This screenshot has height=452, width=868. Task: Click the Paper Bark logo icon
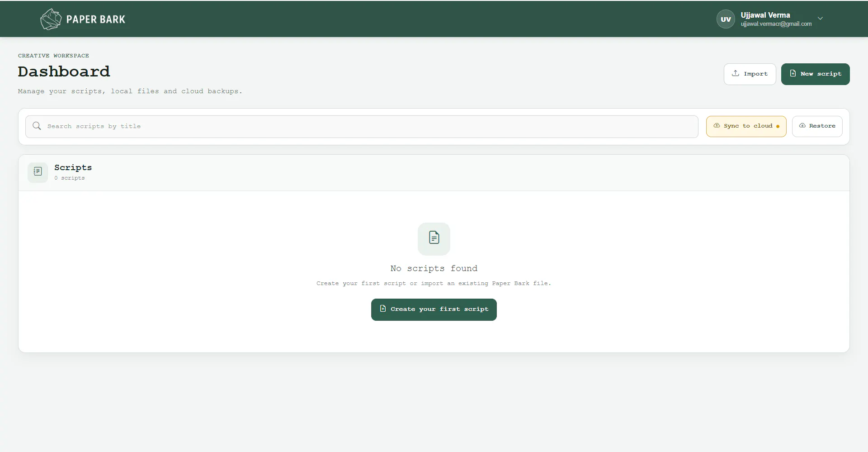point(51,19)
